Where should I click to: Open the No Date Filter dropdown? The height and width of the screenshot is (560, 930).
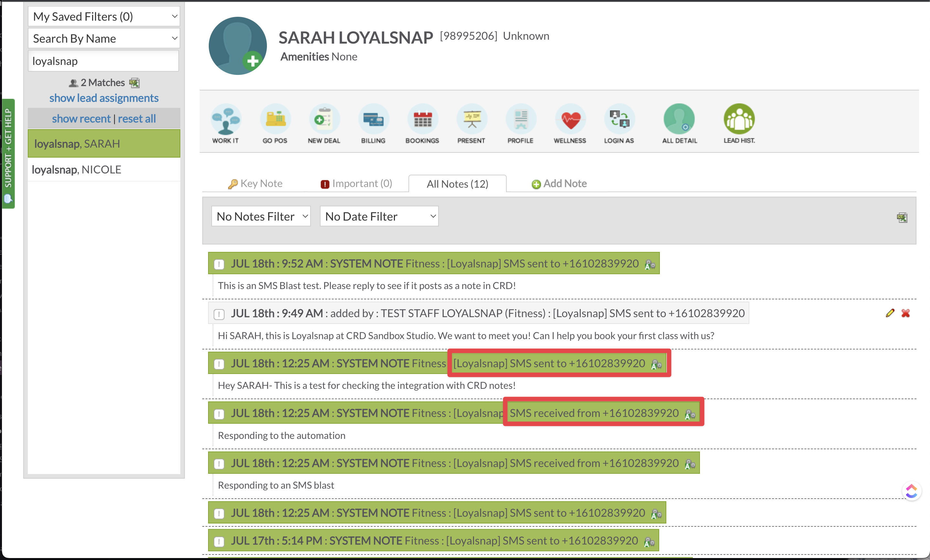[x=379, y=216]
